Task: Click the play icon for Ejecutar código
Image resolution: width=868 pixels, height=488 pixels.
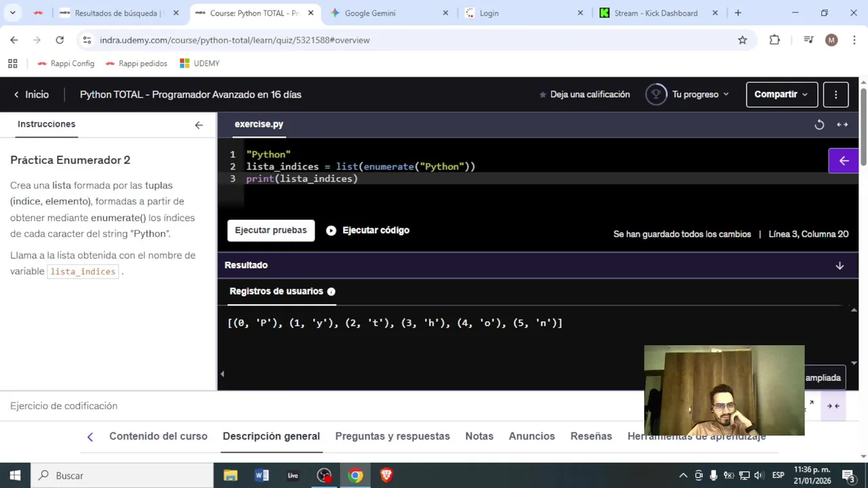Action: [331, 230]
